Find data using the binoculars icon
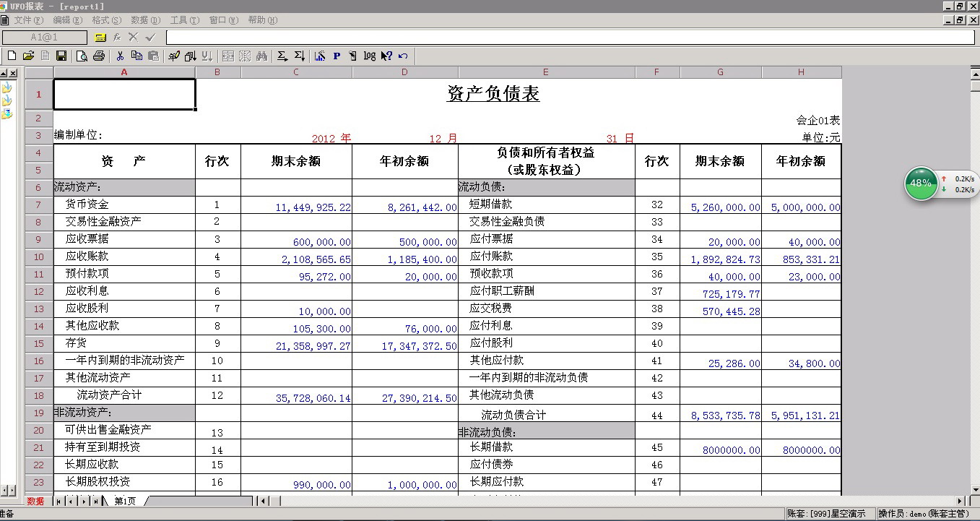980x521 pixels. coord(261,56)
